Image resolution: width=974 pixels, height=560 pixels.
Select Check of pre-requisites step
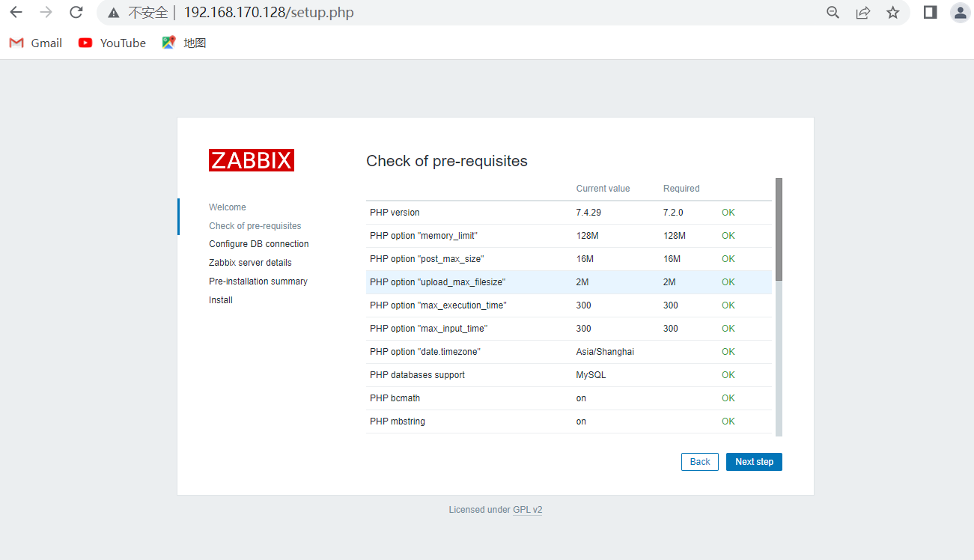(x=255, y=226)
